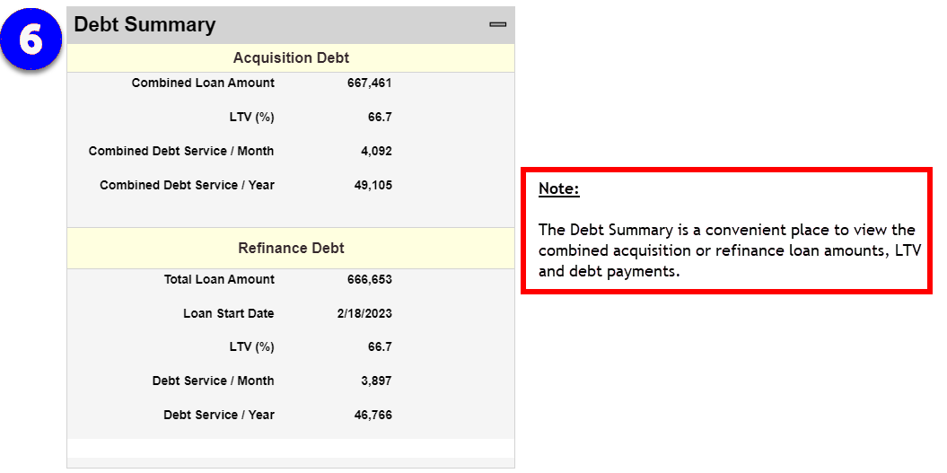
Task: Click the Loan Start Date 2/18/2023
Action: tap(365, 313)
